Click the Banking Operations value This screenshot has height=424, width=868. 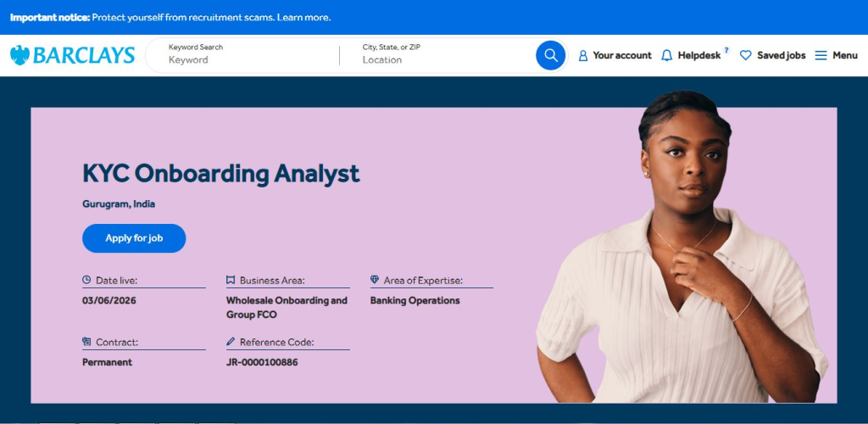point(415,300)
